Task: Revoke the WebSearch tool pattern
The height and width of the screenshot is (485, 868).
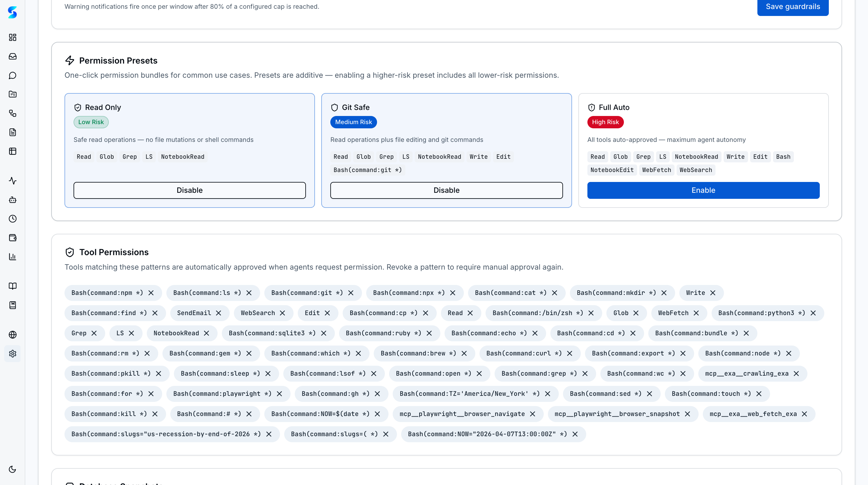Action: pyautogui.click(x=283, y=313)
